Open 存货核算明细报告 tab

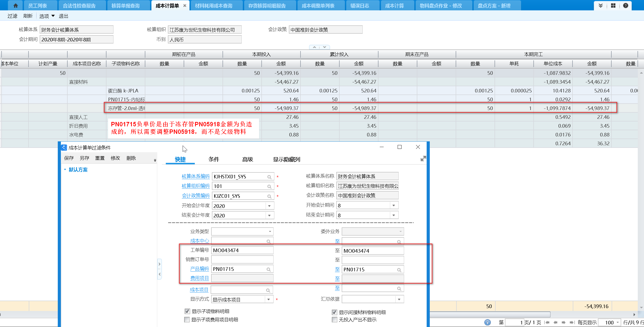[x=267, y=6]
